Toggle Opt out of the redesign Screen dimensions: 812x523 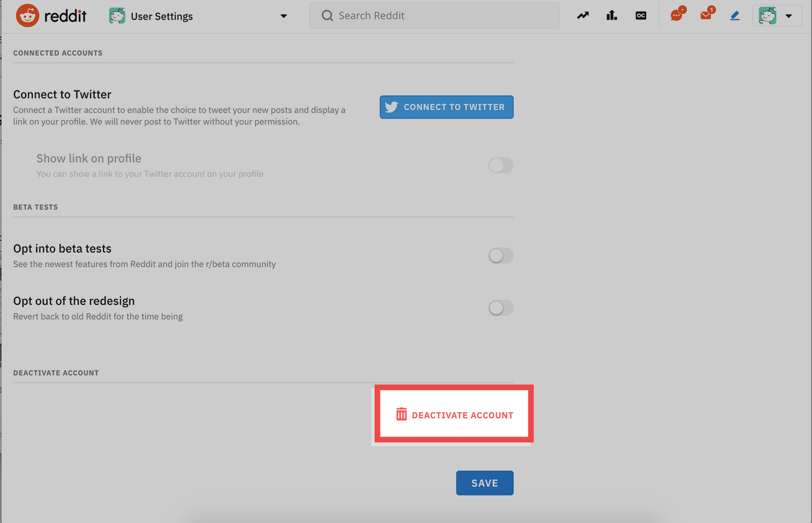pos(501,308)
